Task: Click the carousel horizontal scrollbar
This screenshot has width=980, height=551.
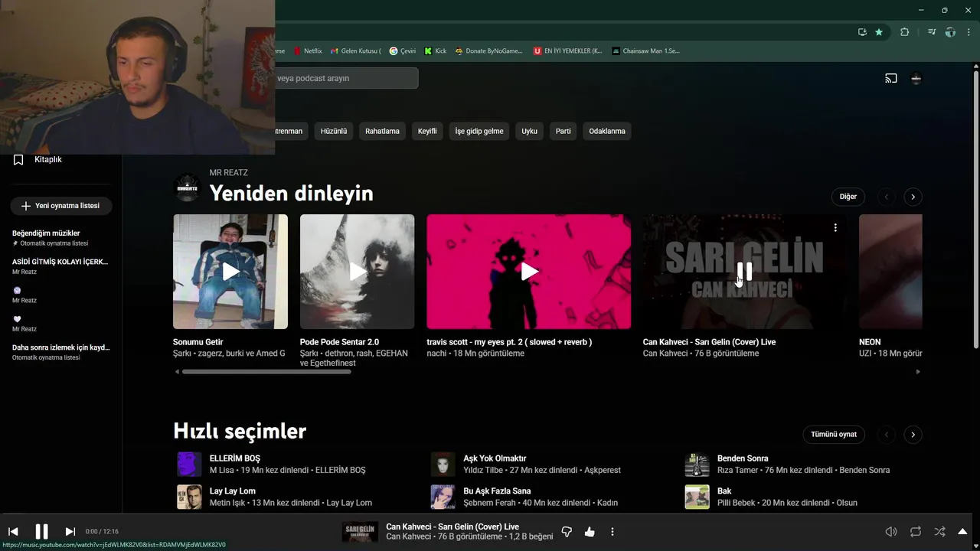Action: 266,372
